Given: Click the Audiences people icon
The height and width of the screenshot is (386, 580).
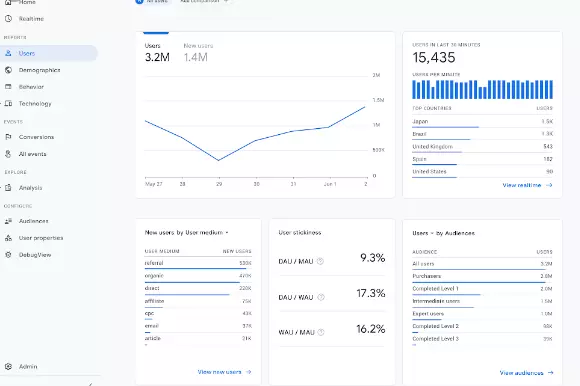Looking at the screenshot, I should click(9, 221).
